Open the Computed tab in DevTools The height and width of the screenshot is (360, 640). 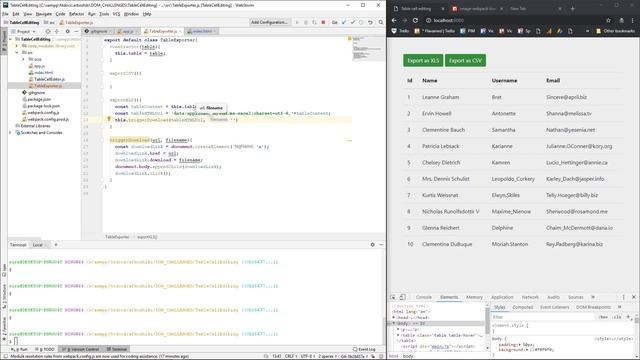tap(523, 307)
